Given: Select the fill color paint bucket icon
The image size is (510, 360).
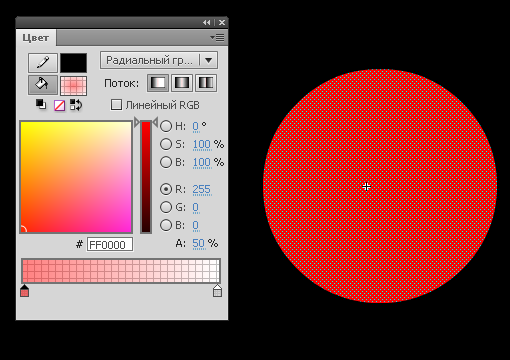Looking at the screenshot, I should tap(43, 85).
